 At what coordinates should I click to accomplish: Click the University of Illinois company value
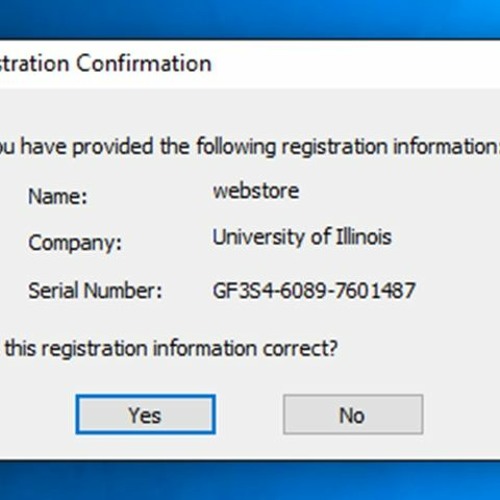pyautogui.click(x=302, y=237)
